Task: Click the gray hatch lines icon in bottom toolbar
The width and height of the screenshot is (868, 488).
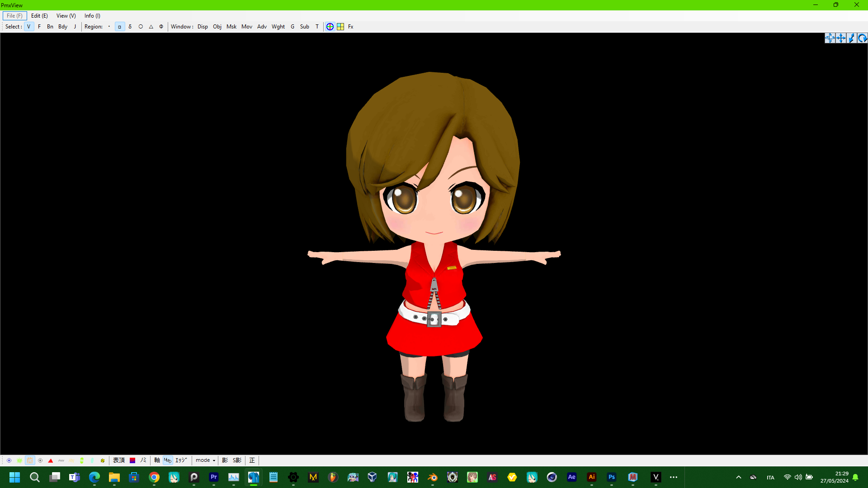Action: (x=61, y=460)
